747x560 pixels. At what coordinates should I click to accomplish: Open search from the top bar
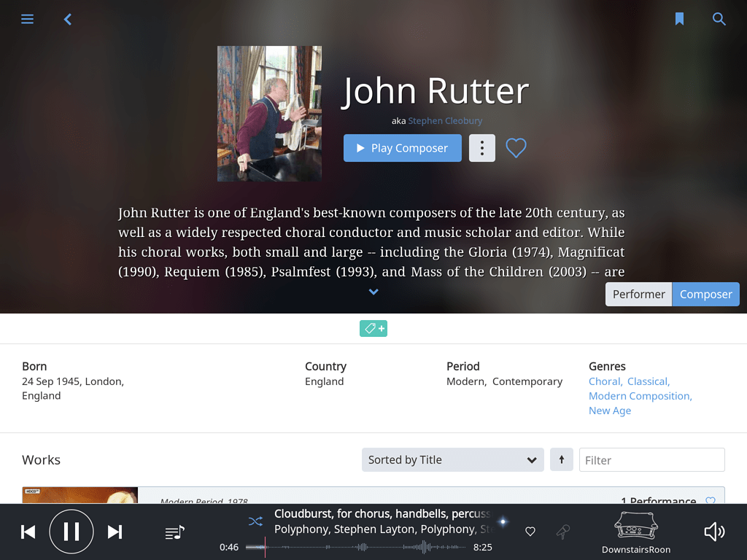click(719, 19)
